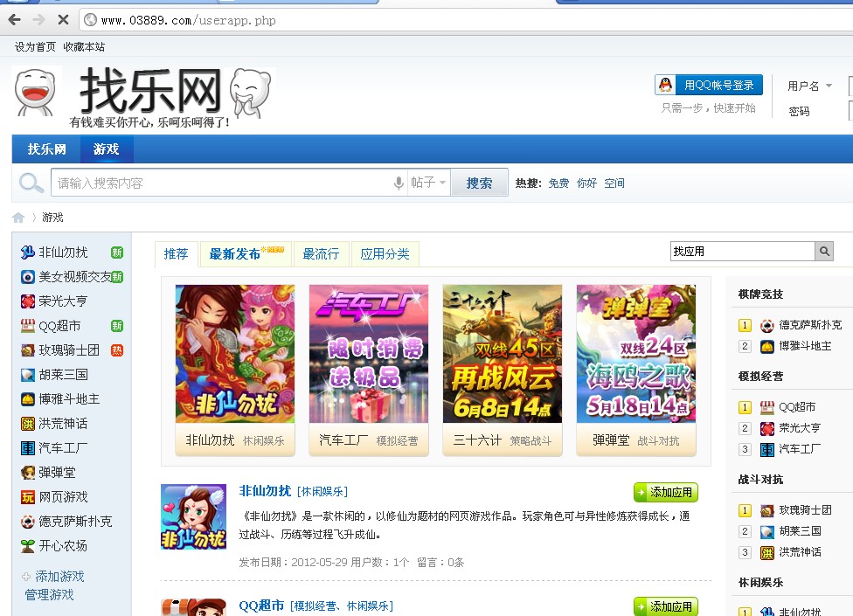
Task: Click the magnifier button beside 找应用
Action: pos(824,251)
